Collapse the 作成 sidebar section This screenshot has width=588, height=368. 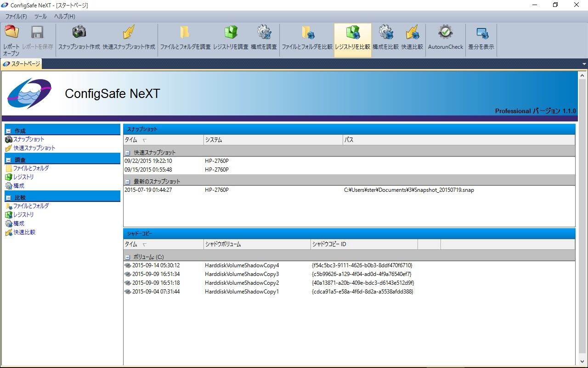(x=8, y=131)
